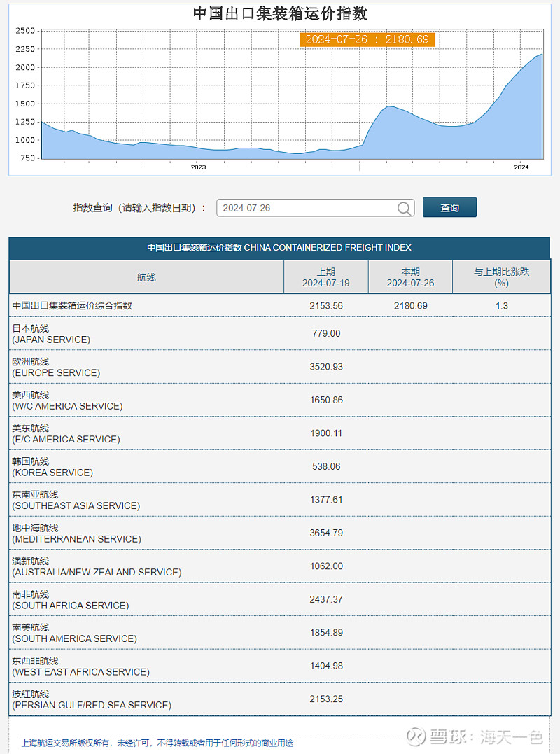Click the composite previous value 2153.56

326,306
